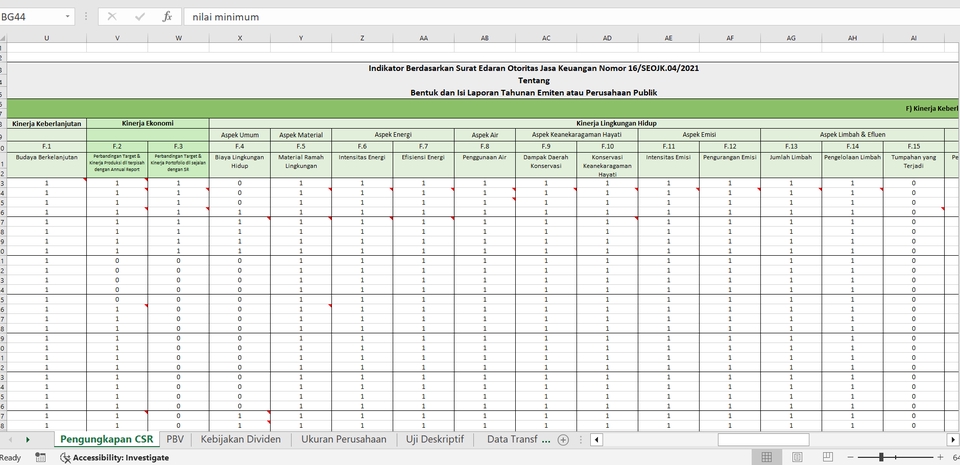The image size is (960, 465).
Task: Switch to Page Break Preview icon
Action: pos(828,457)
